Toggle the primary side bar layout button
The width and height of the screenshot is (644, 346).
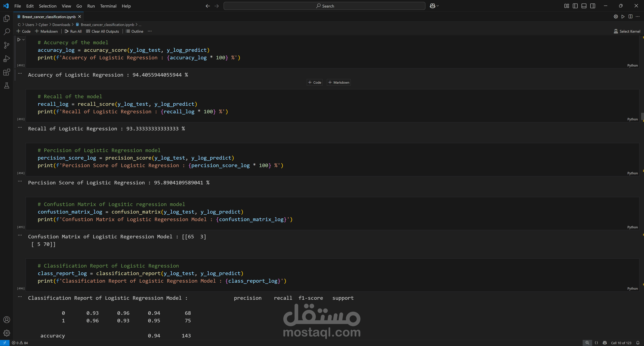tap(575, 6)
